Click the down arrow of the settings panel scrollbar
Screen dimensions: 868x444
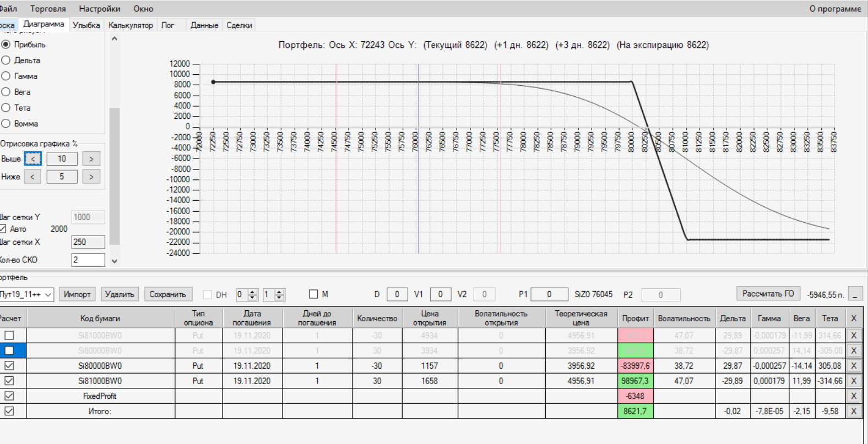[115, 261]
